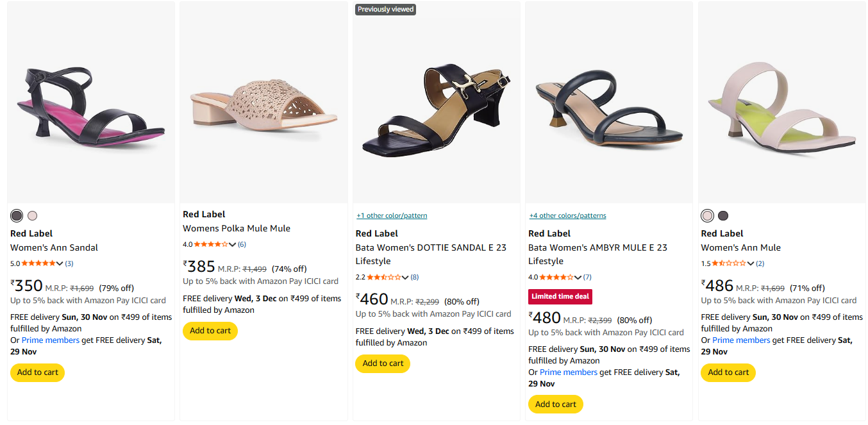
Task: Select beige color swatch on Ann Mule
Action: (x=707, y=216)
